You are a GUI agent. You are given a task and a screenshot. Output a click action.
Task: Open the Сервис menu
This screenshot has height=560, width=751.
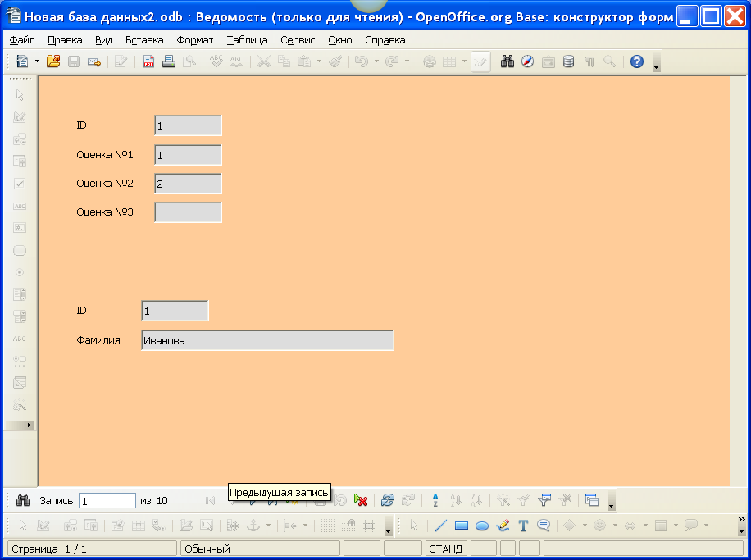[x=298, y=40]
